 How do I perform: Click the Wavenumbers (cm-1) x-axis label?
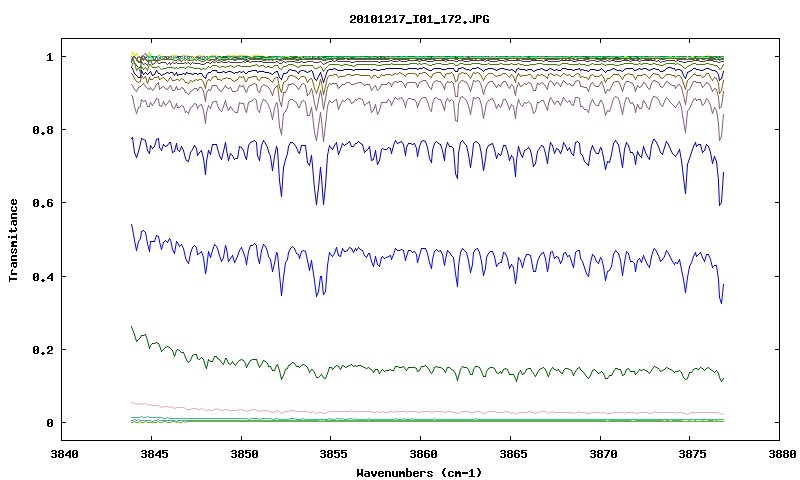click(x=419, y=473)
